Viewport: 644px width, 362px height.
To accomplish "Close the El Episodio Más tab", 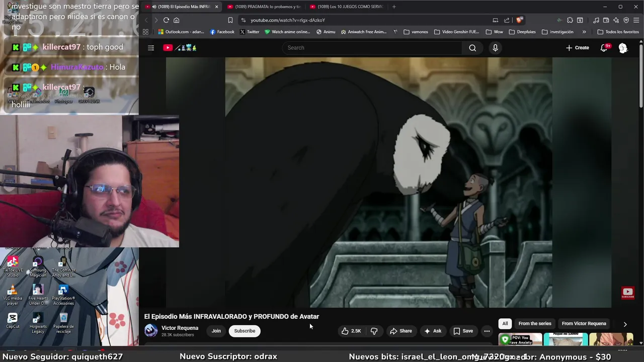I will click(x=217, y=7).
